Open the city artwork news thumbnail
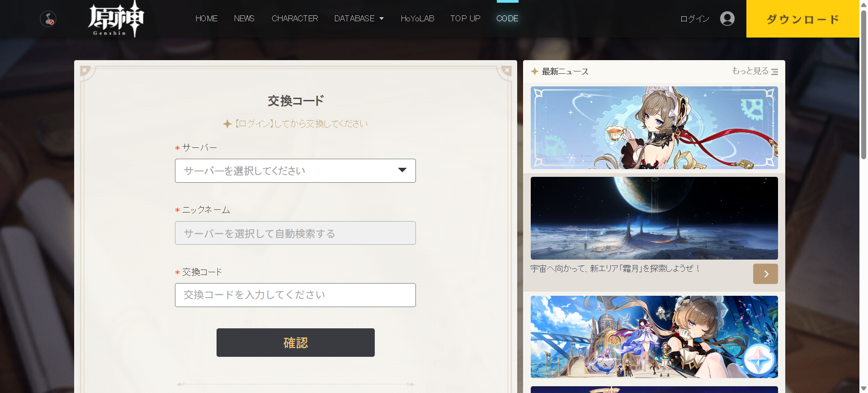Viewport: 868px width, 393px height. point(654,337)
